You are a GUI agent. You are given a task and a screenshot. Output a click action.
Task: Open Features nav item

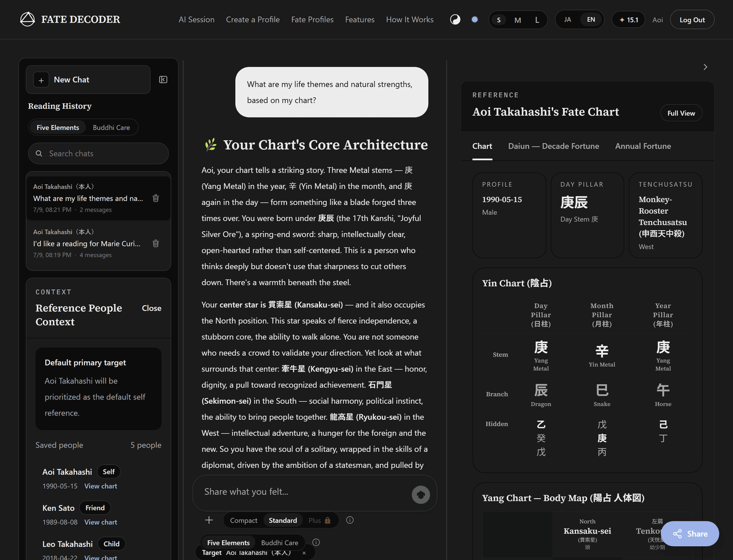(x=360, y=19)
